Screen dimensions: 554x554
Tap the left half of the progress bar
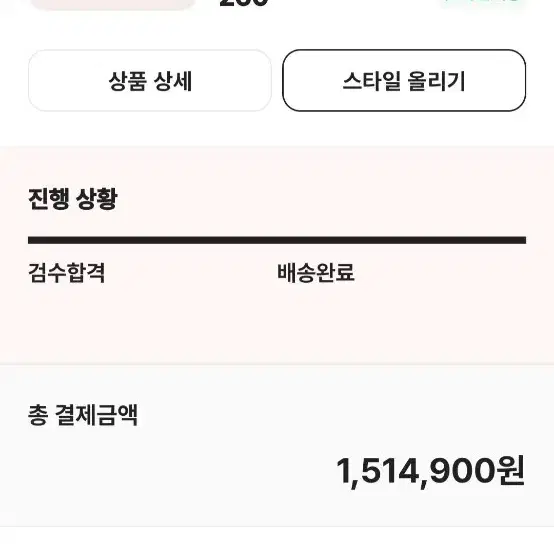pos(153,240)
